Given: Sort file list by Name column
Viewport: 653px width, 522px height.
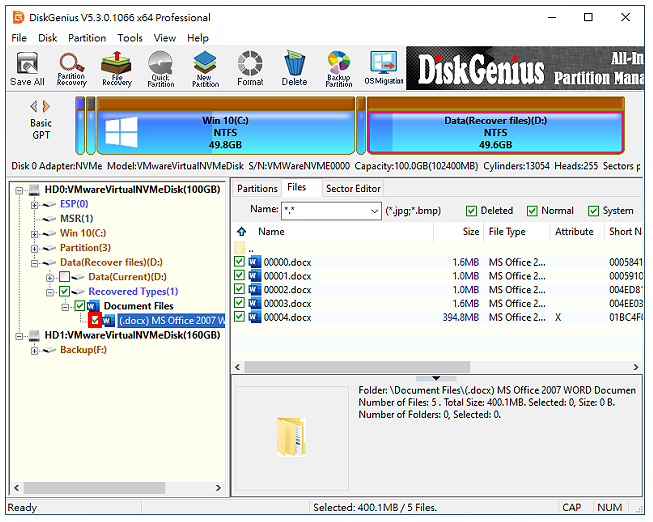Looking at the screenshot, I should pyautogui.click(x=341, y=232).
